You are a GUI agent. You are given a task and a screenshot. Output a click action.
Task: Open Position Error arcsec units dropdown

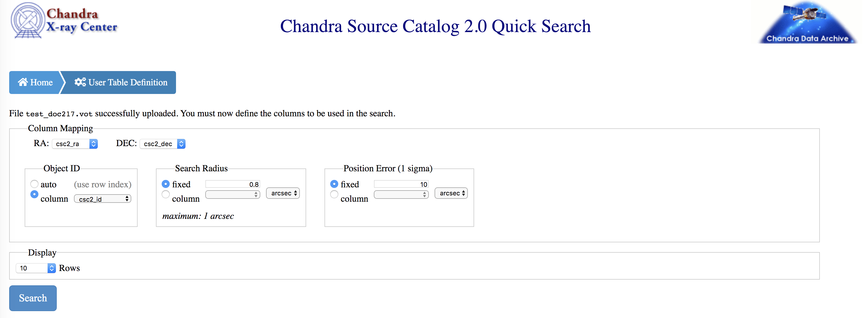(x=451, y=193)
